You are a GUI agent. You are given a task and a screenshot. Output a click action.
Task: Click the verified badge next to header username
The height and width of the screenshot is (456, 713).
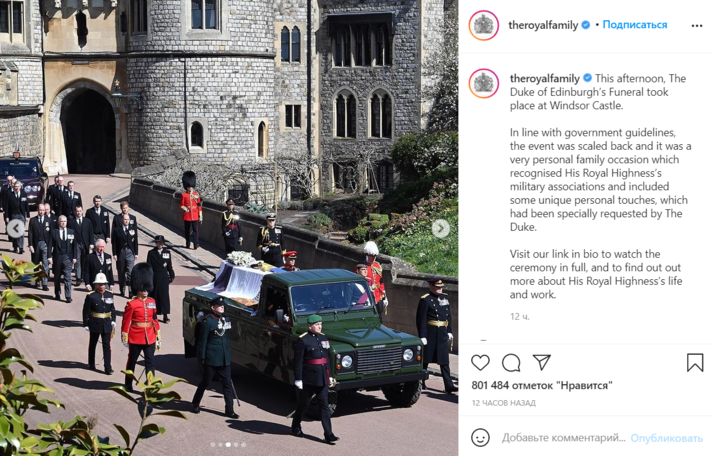[x=586, y=25]
